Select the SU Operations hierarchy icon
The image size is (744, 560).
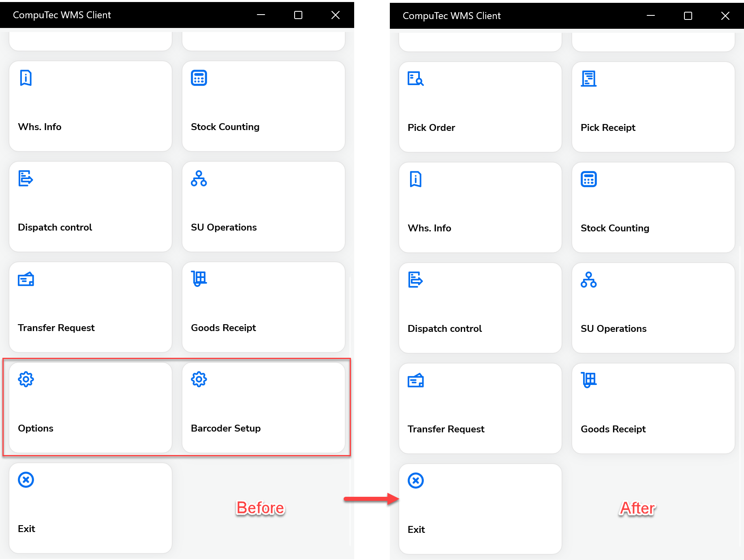(199, 178)
